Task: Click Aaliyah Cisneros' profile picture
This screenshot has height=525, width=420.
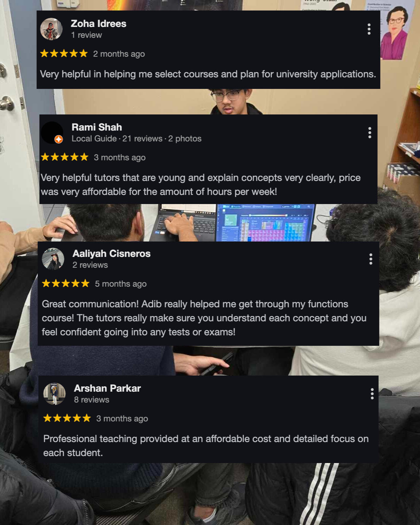Action: click(x=53, y=259)
